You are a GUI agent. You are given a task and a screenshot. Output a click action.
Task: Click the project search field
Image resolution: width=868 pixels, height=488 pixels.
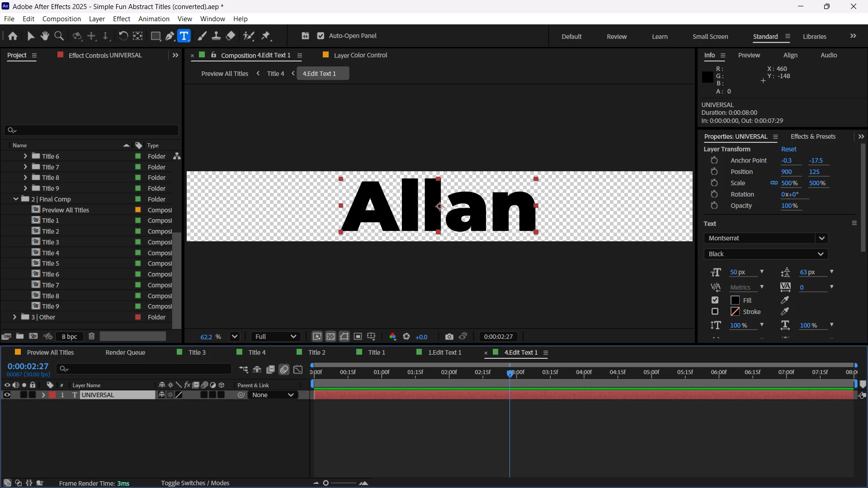(x=92, y=130)
